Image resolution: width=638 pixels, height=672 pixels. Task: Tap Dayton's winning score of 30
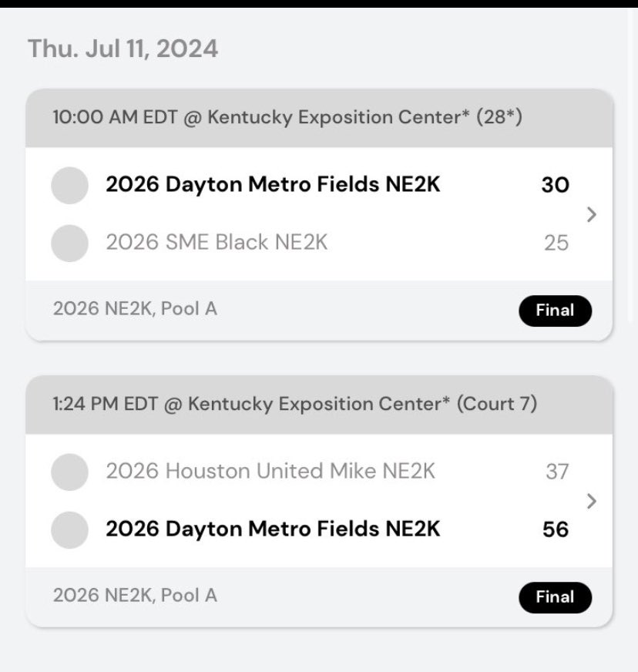[555, 186]
